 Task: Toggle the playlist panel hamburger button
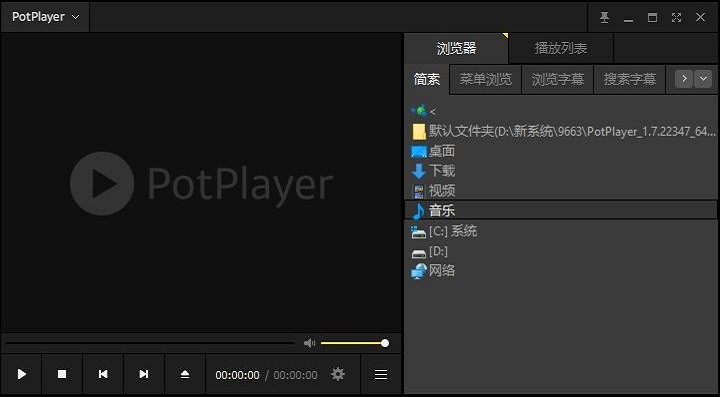[381, 375]
